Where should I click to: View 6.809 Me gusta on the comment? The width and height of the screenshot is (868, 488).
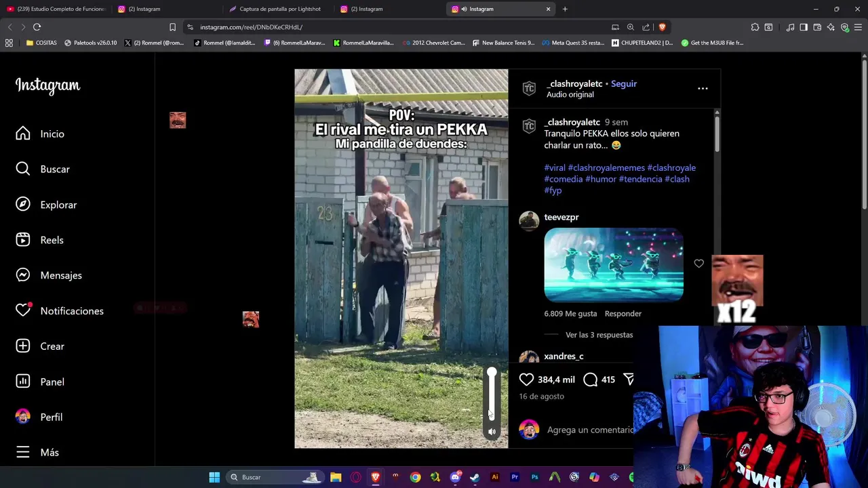pos(570,314)
